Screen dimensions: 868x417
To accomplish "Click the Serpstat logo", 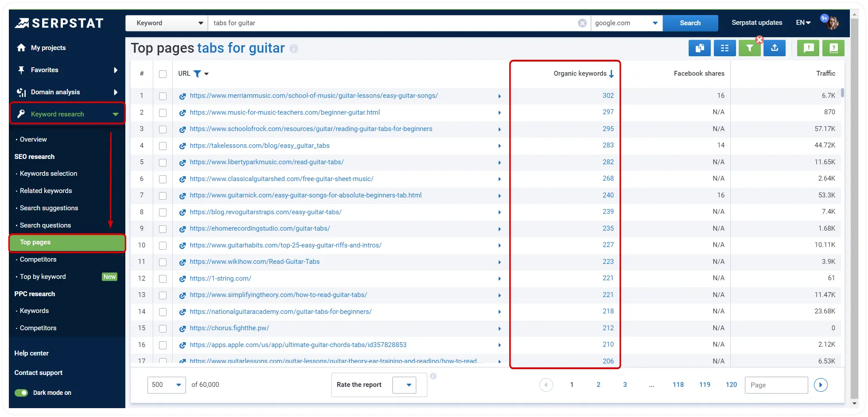I will pos(61,23).
